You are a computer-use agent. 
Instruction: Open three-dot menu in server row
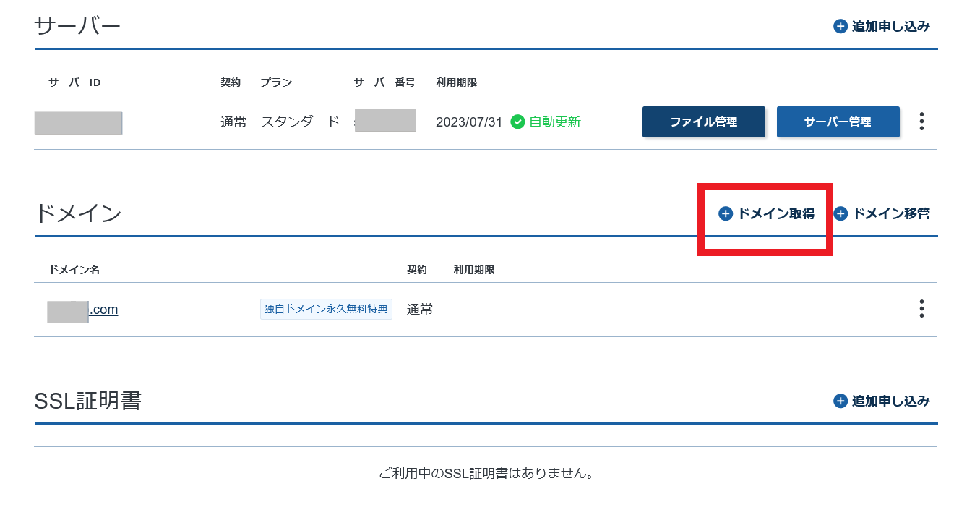coord(921,122)
